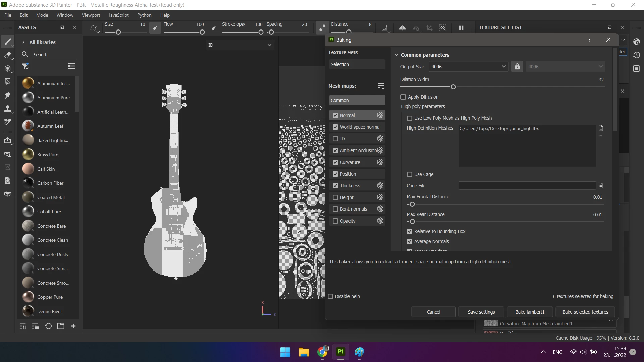Open Ambient occlusion baker settings icon
Screen dimensions: 644x362
[x=380, y=150]
